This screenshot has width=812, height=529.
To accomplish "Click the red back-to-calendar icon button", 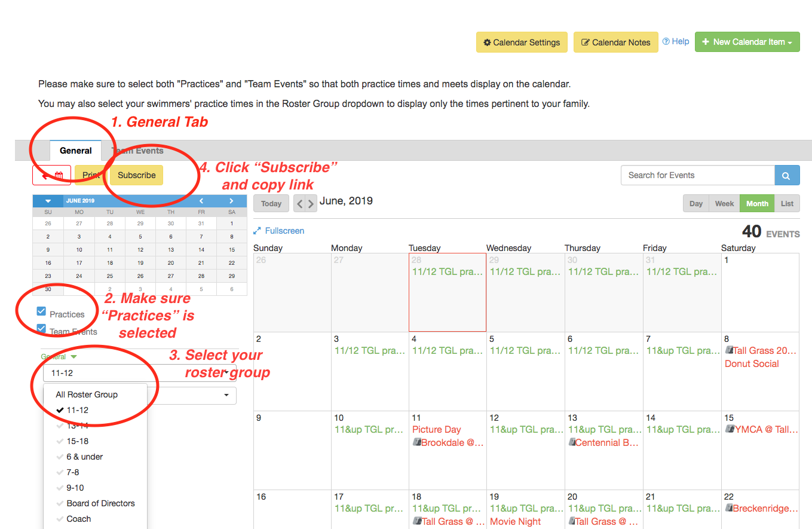I will point(52,176).
